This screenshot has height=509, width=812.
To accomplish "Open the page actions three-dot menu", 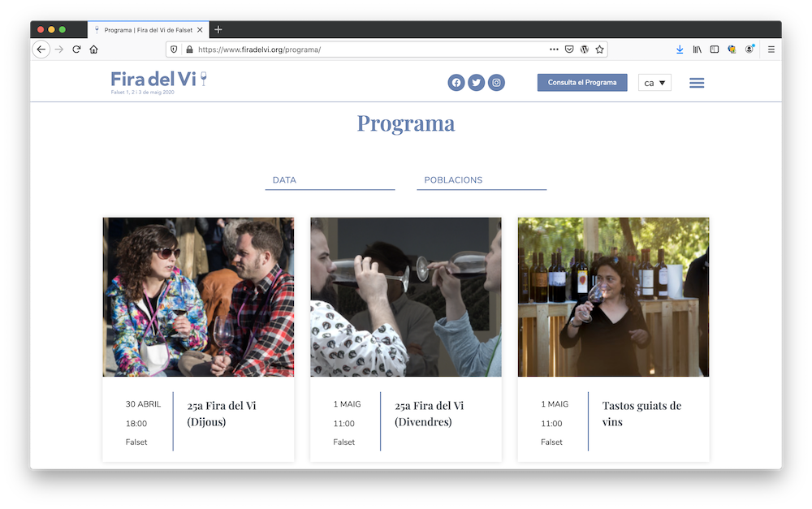I will 554,50.
